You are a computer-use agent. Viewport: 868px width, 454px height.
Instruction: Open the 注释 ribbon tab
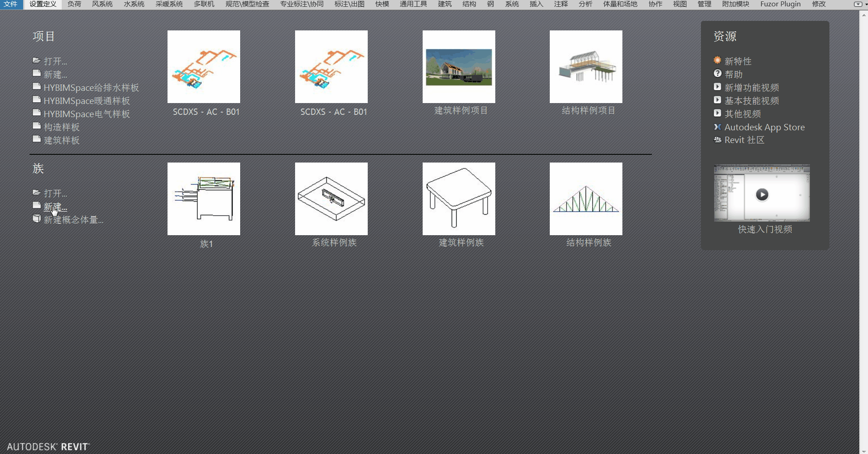point(561,4)
